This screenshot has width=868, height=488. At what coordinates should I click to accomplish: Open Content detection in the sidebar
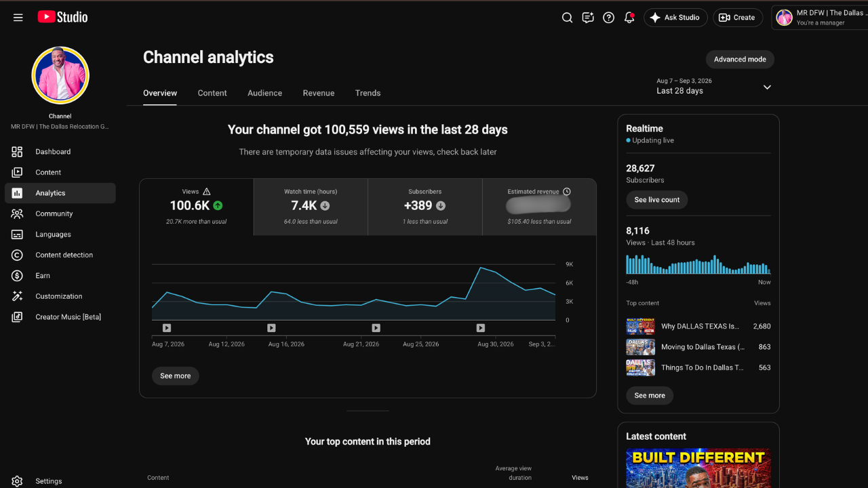[x=60, y=255]
